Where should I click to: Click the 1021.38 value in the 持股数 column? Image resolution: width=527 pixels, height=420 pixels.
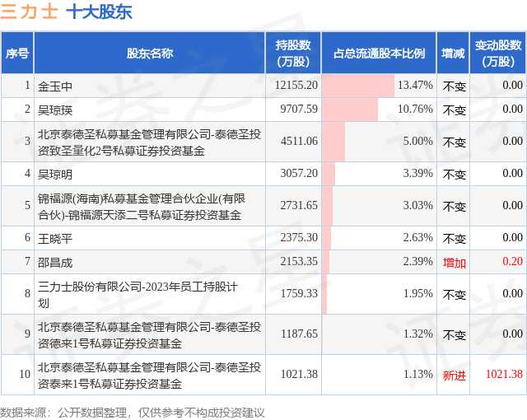coord(299,374)
